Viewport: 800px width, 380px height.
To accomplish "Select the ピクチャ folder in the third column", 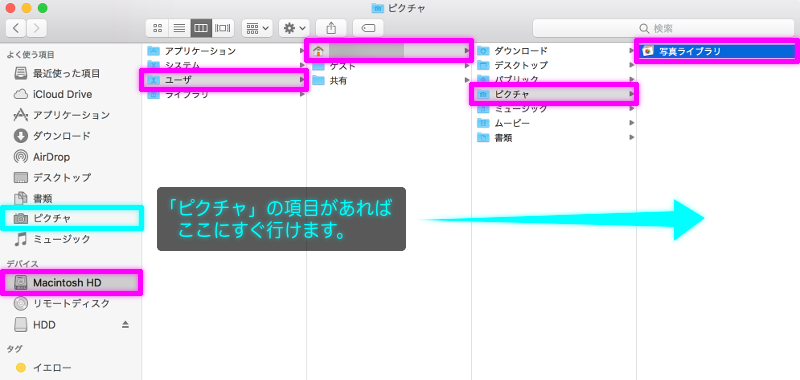I will click(555, 94).
